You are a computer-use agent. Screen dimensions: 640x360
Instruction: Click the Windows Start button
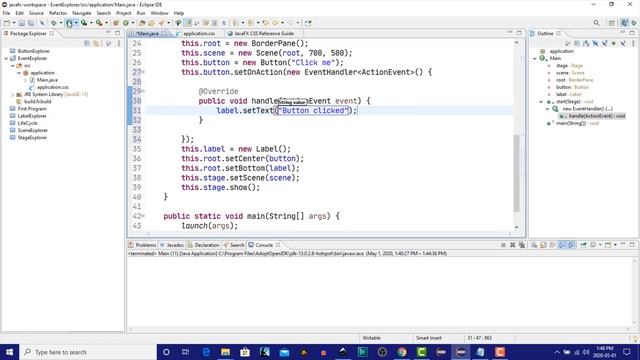coord(9,352)
